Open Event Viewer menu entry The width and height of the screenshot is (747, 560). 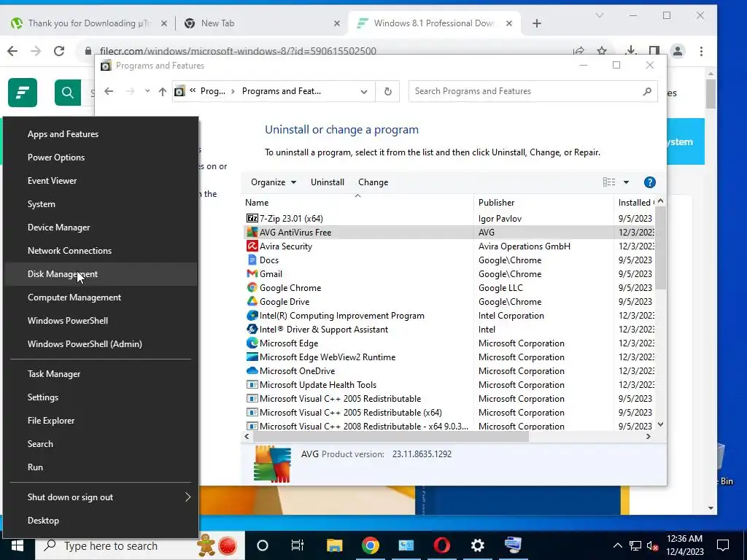click(x=101, y=181)
